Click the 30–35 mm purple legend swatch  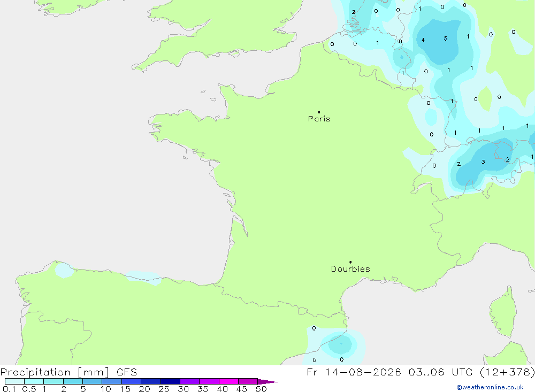(189, 381)
